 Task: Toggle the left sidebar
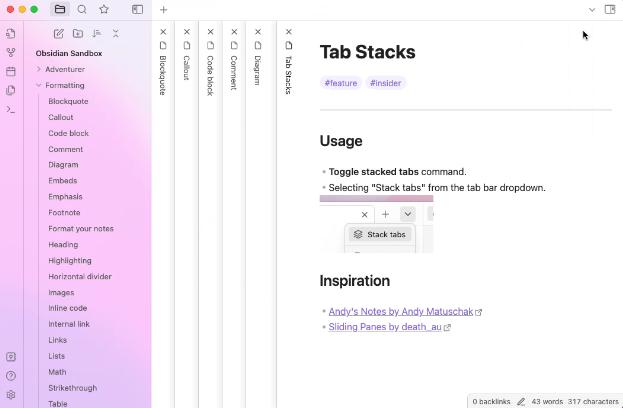click(138, 10)
